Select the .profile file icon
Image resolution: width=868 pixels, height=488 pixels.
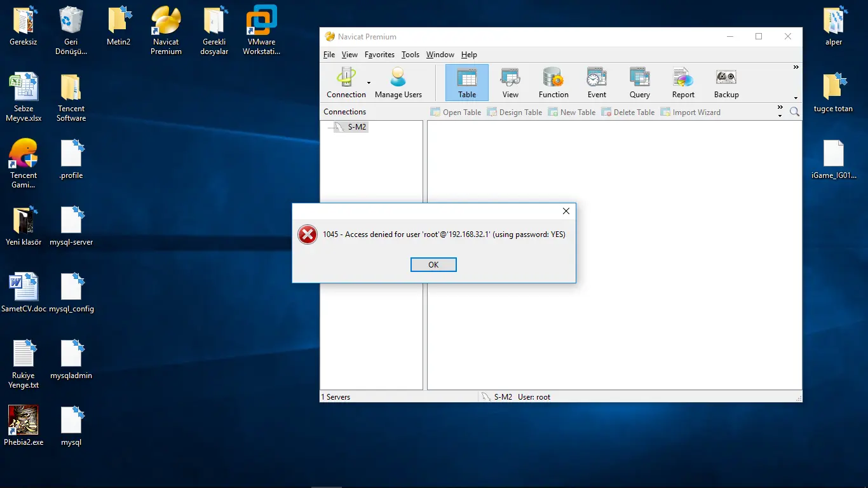tap(71, 159)
